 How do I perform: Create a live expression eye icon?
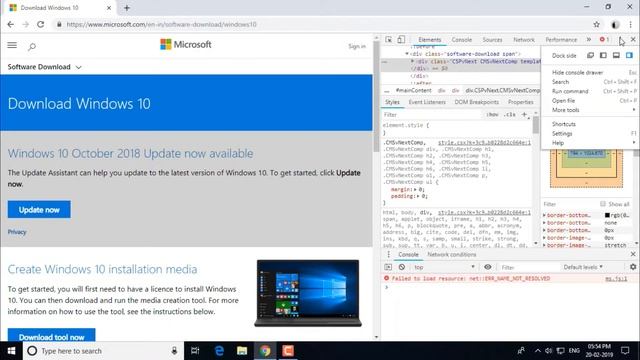(488, 267)
